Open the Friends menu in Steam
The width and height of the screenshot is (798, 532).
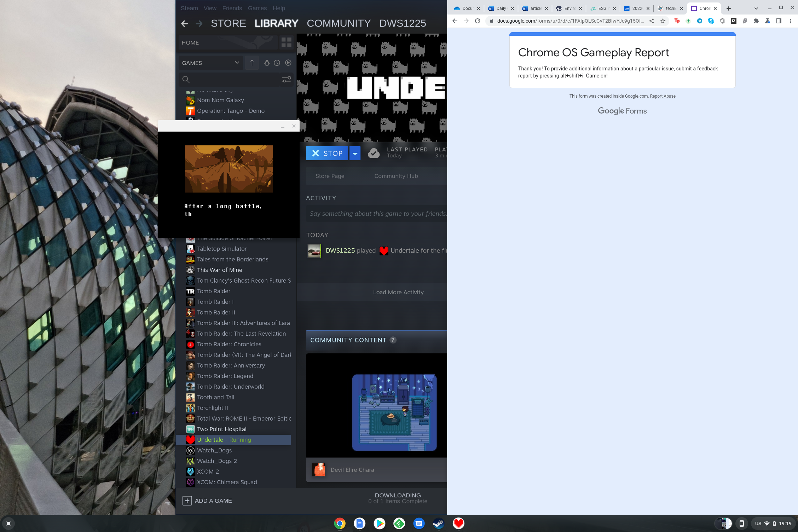click(x=232, y=8)
